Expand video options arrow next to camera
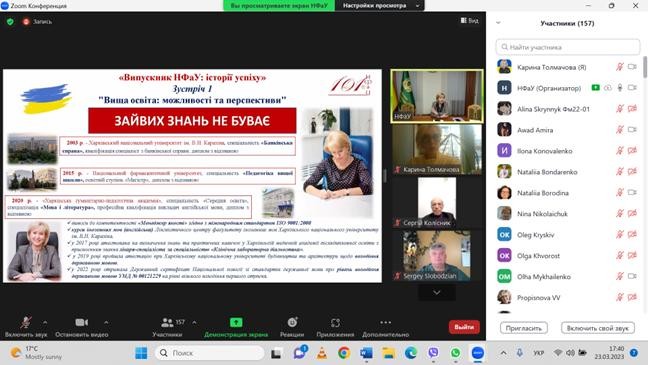The width and height of the screenshot is (648, 365). click(x=106, y=322)
